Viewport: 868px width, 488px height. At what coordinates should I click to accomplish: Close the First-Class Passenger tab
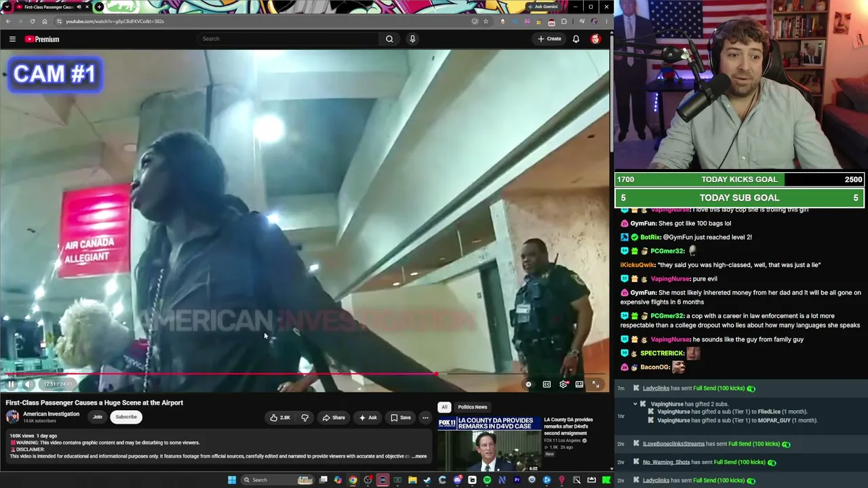[x=87, y=7]
